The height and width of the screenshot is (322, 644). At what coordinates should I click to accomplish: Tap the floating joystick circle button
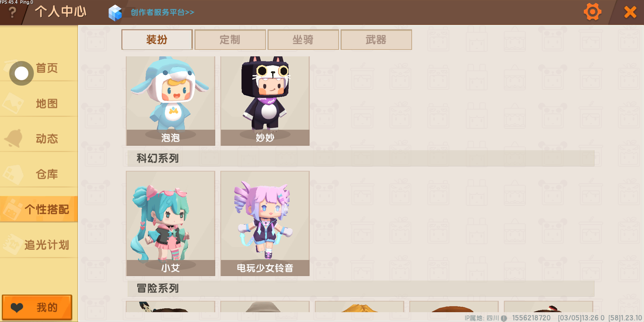(21, 73)
